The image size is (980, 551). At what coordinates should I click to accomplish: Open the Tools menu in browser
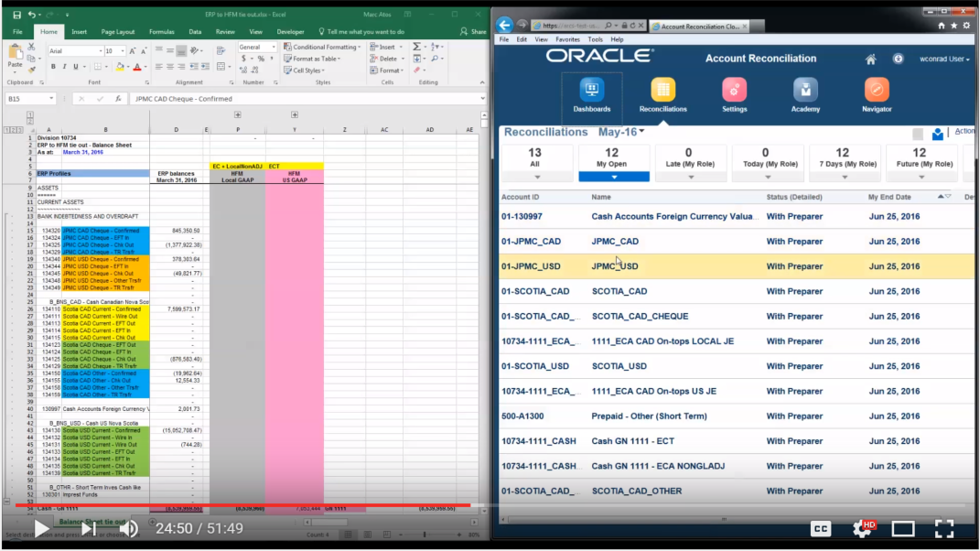tap(595, 39)
